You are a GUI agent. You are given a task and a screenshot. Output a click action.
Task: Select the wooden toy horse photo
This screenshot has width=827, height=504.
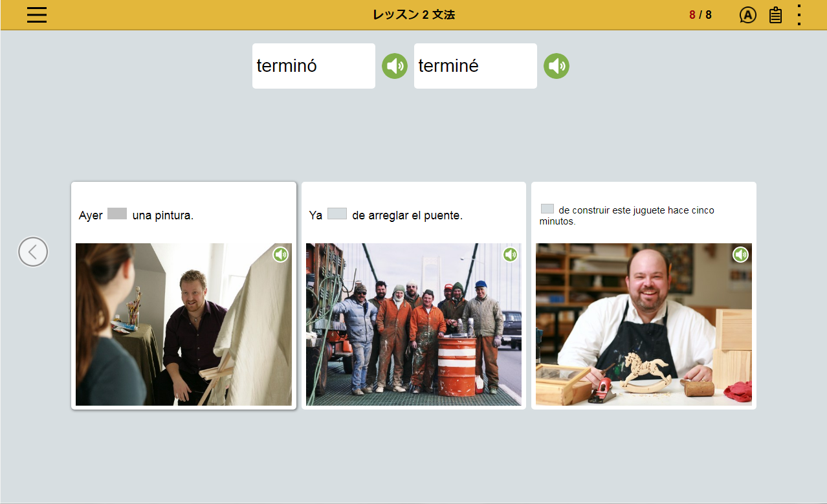tap(644, 324)
